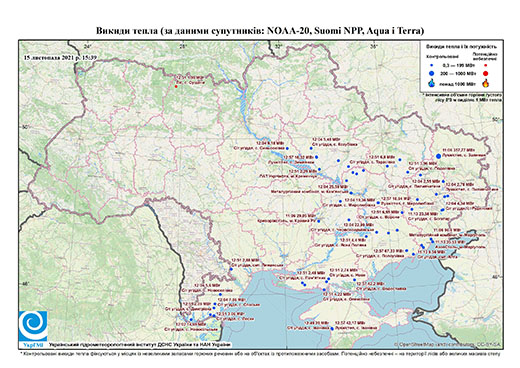Click the orange flame icon in the legend
The width and height of the screenshot is (520, 368).
486,83
